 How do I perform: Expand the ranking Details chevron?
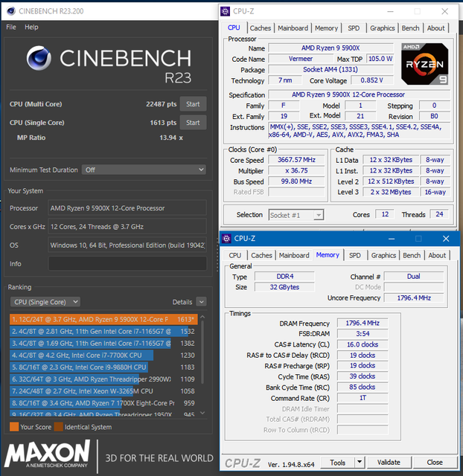(201, 302)
